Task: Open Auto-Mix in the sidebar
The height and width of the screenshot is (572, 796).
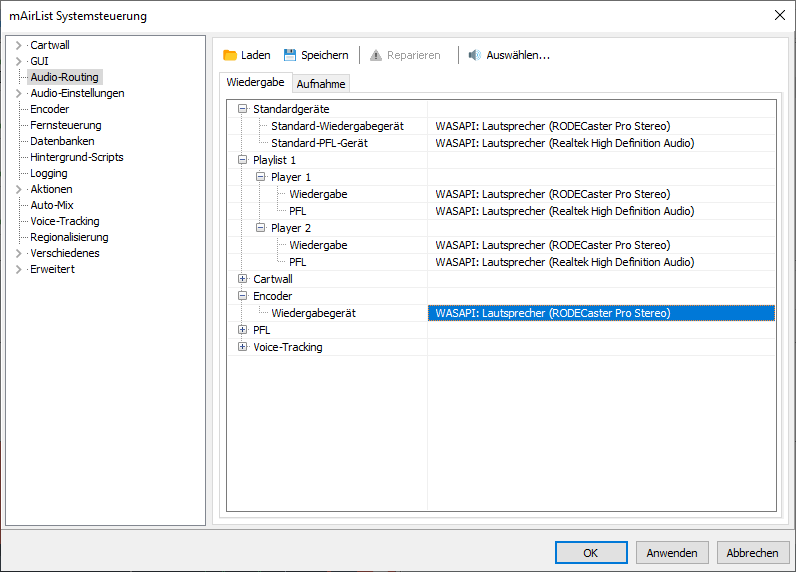Action: click(x=52, y=205)
